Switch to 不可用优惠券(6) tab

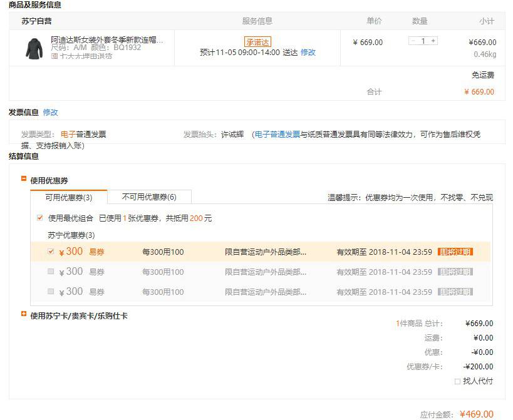point(149,197)
